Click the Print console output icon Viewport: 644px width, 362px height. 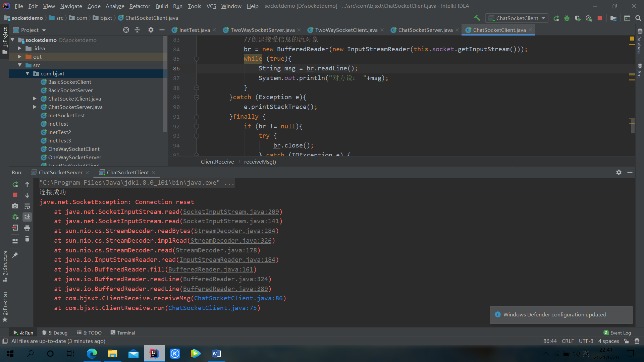(27, 228)
